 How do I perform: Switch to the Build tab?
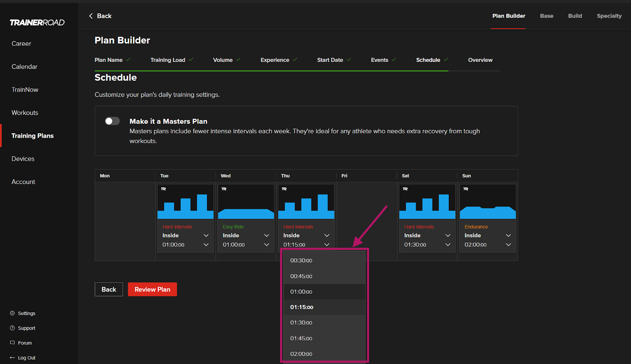(x=575, y=16)
